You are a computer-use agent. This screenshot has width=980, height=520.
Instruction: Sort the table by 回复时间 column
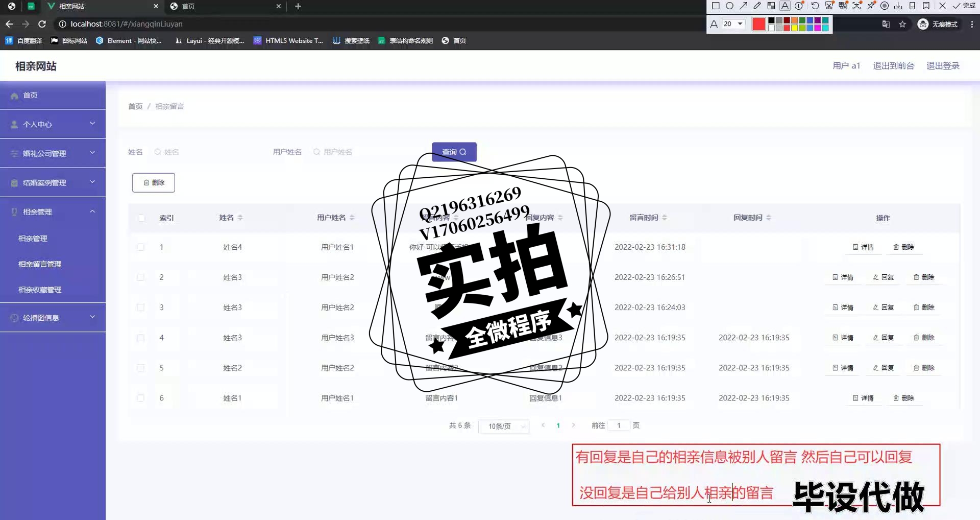click(x=769, y=218)
